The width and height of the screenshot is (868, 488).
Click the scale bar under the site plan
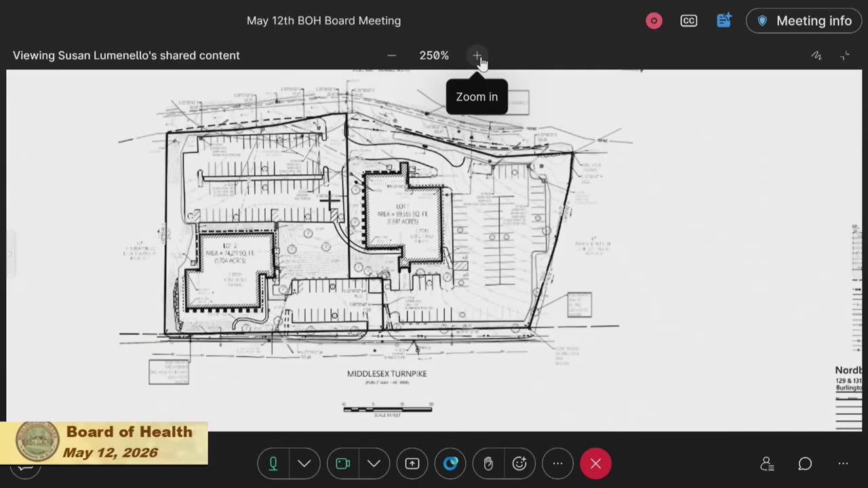tap(388, 408)
